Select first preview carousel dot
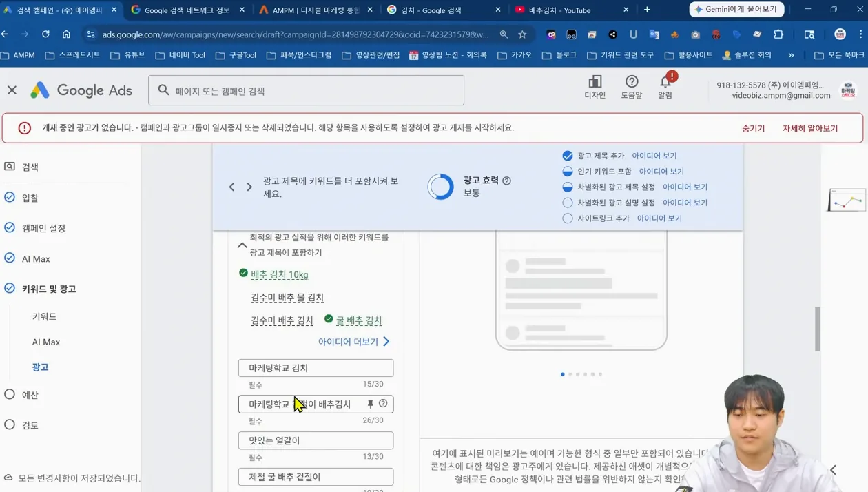 coord(562,374)
